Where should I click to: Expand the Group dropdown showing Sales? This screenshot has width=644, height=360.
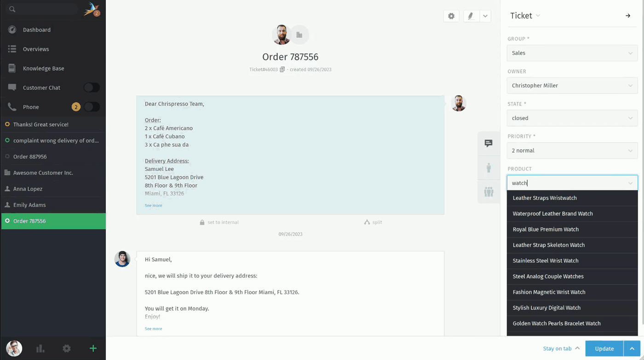(572, 53)
